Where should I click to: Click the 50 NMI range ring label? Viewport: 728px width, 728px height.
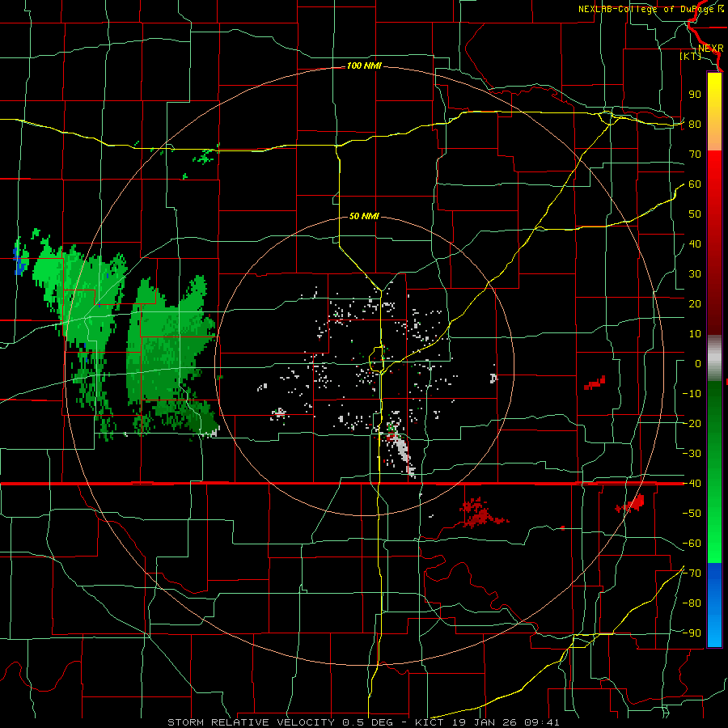(364, 216)
